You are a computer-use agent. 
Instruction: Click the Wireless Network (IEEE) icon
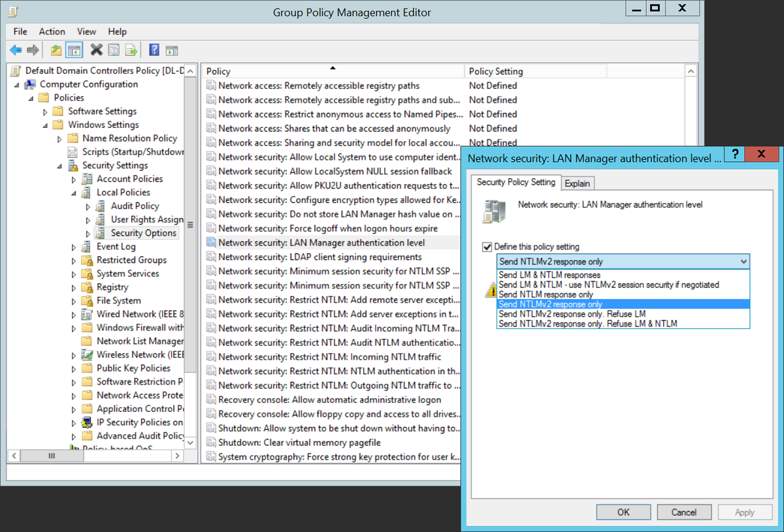[87, 355]
